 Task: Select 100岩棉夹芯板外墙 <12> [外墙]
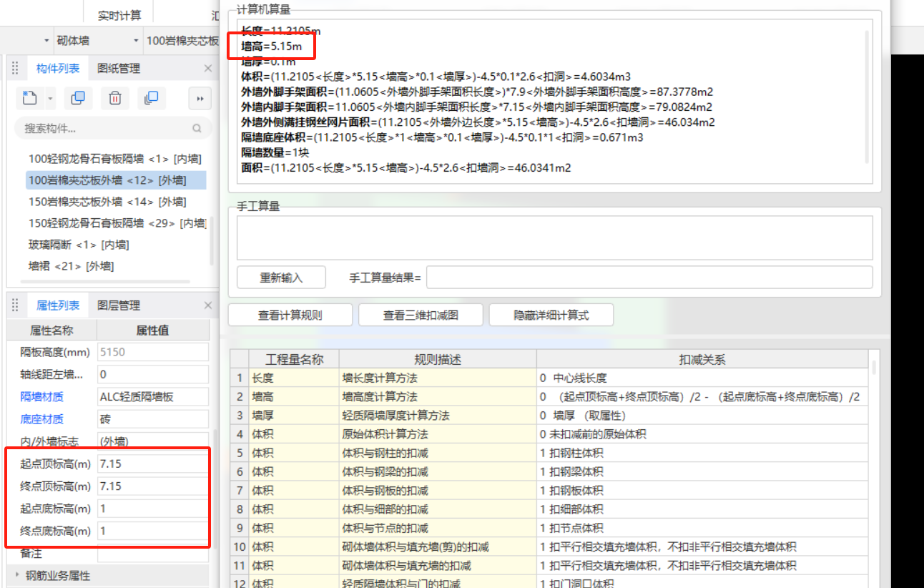pyautogui.click(x=116, y=180)
